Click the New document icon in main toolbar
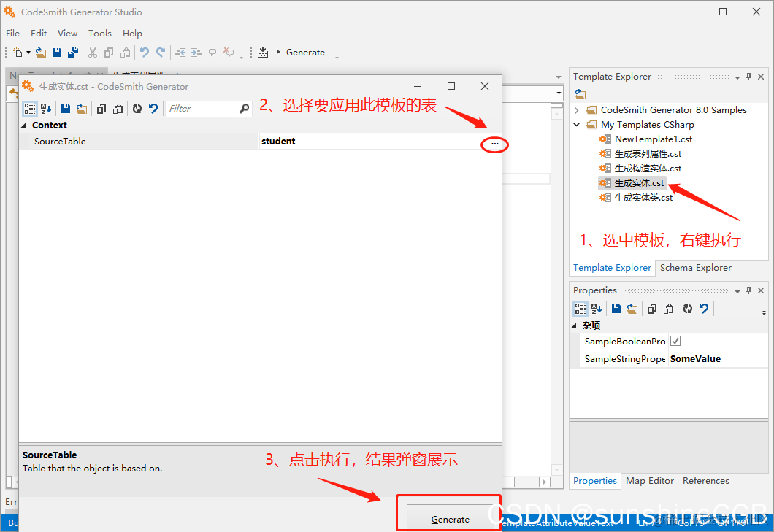The image size is (774, 532). point(18,53)
